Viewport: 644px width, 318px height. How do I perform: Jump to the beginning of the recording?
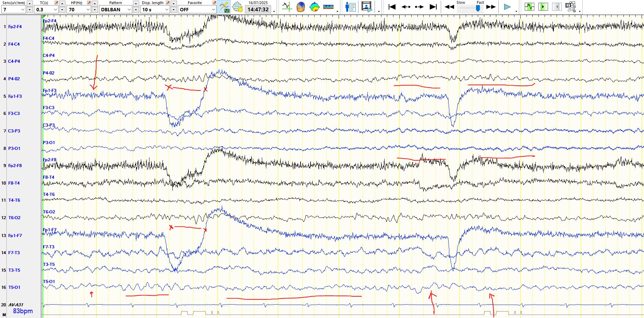point(392,7)
